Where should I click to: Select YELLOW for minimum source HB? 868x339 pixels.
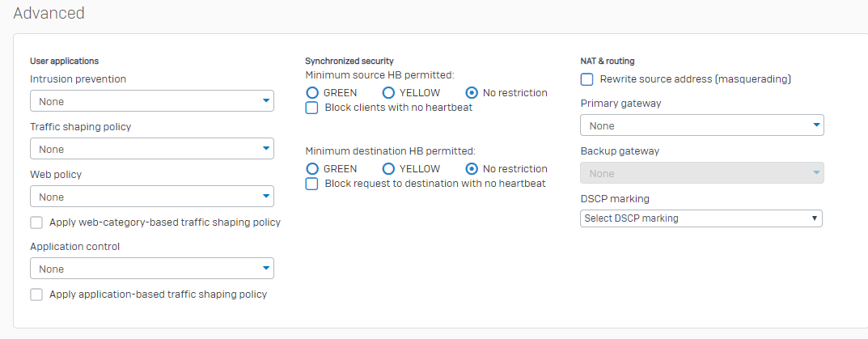point(388,92)
